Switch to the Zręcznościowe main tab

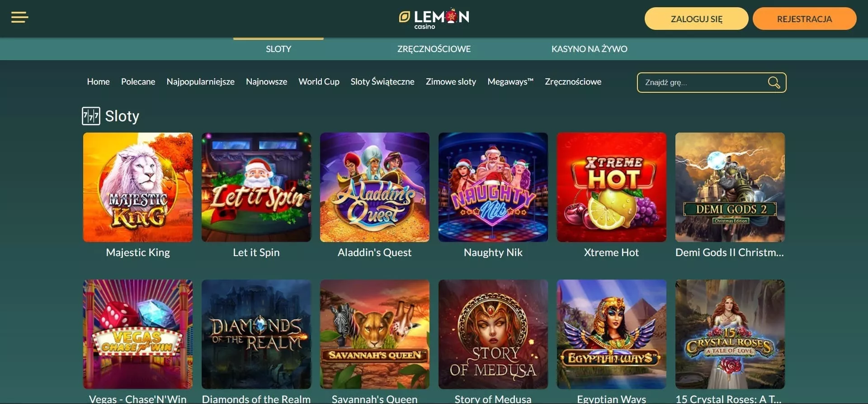tap(434, 49)
